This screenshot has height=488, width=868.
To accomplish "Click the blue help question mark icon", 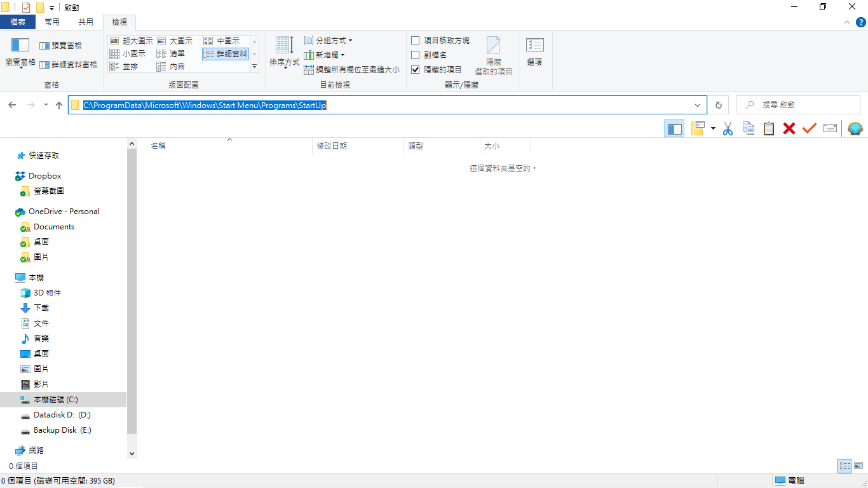I will (x=860, y=22).
